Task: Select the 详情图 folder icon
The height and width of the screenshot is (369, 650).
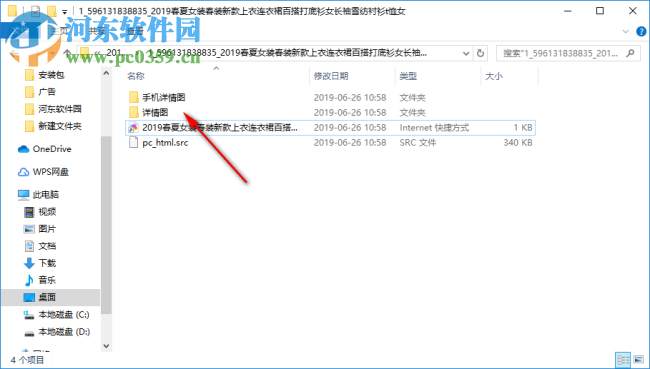Action: point(133,112)
